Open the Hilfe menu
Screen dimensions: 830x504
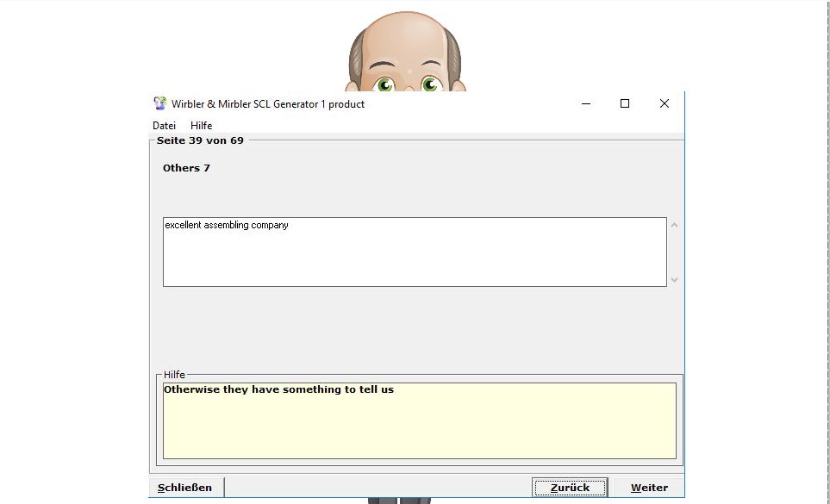click(201, 126)
